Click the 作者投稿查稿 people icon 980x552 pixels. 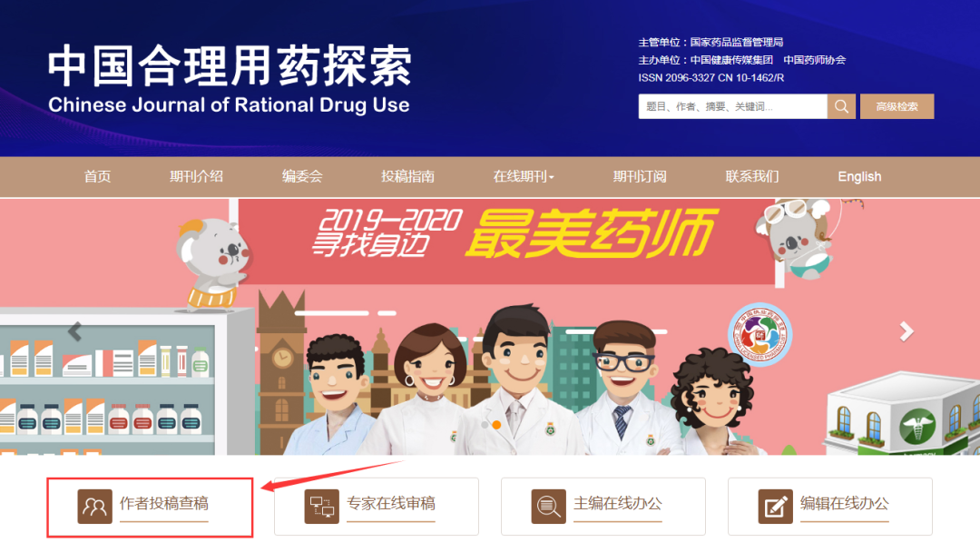95,507
